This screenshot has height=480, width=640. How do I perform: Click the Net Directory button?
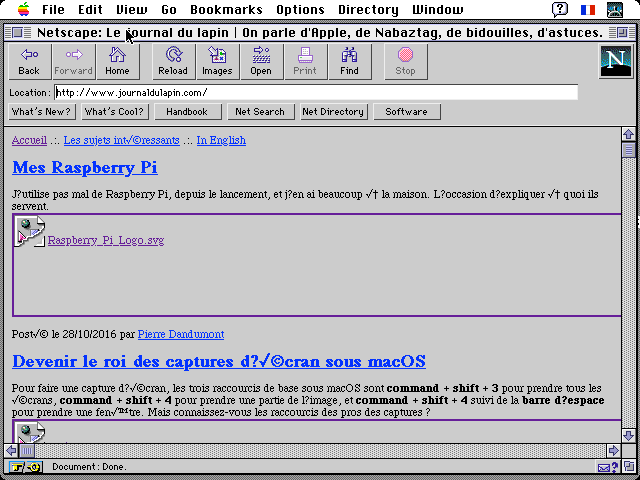point(333,111)
